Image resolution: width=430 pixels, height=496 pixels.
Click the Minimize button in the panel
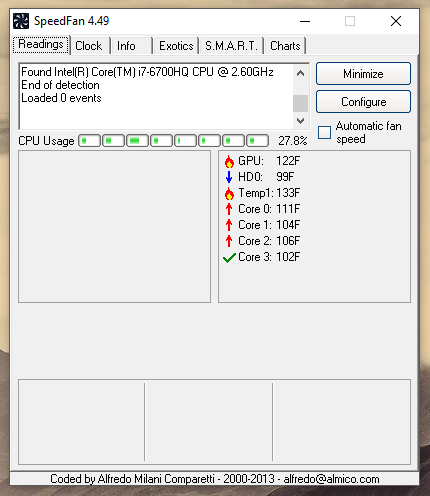tap(363, 74)
